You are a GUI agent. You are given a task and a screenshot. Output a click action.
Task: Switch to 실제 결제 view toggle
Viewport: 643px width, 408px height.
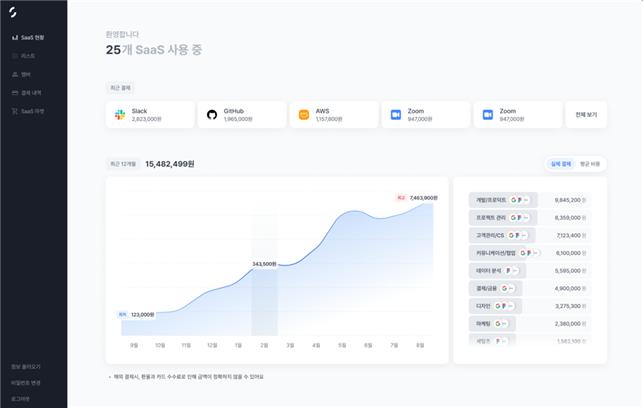click(560, 164)
